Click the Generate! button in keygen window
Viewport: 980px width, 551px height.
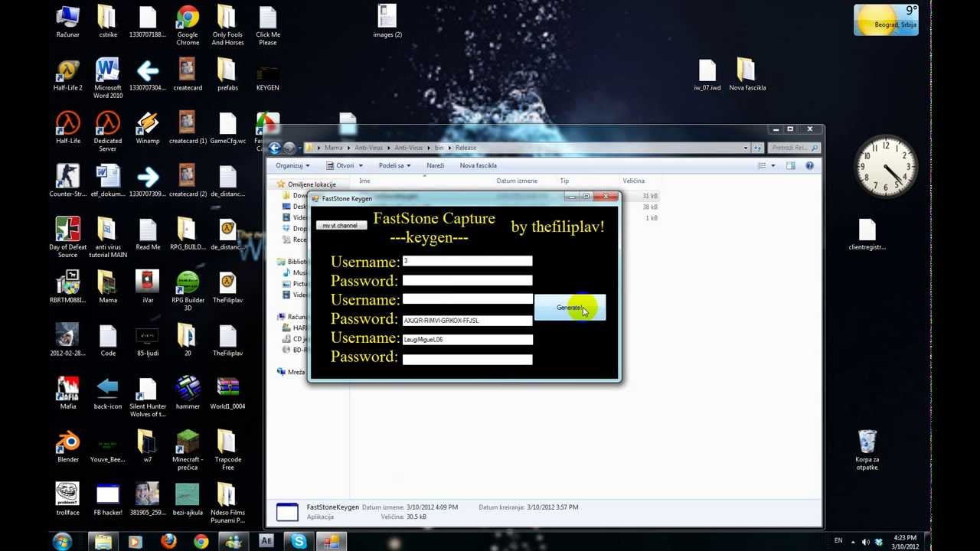coord(570,308)
